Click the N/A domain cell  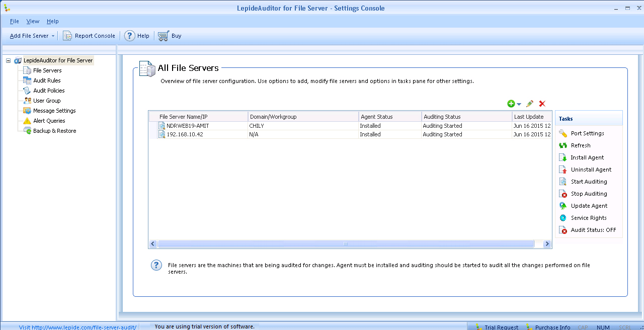coord(254,134)
